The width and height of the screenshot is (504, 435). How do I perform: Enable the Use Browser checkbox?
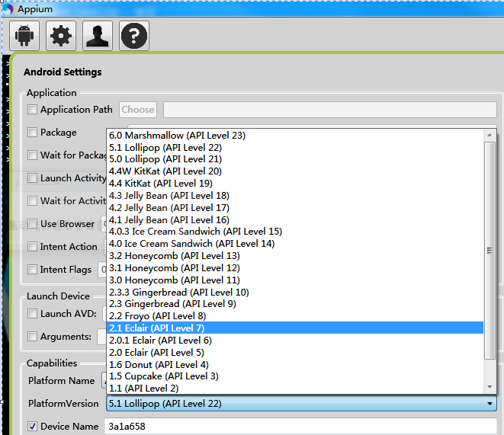coord(32,224)
